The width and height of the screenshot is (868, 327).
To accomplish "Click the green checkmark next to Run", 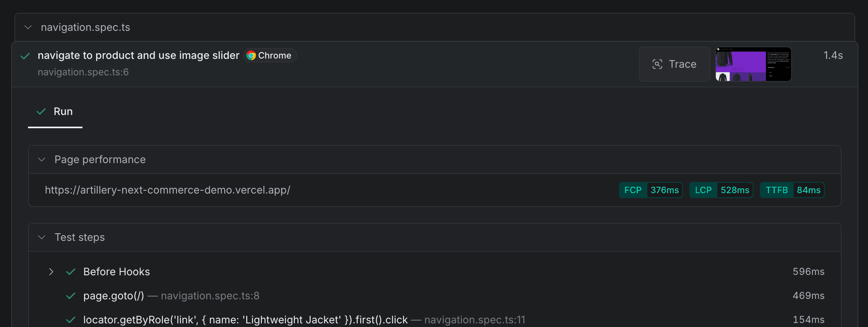I will (41, 111).
